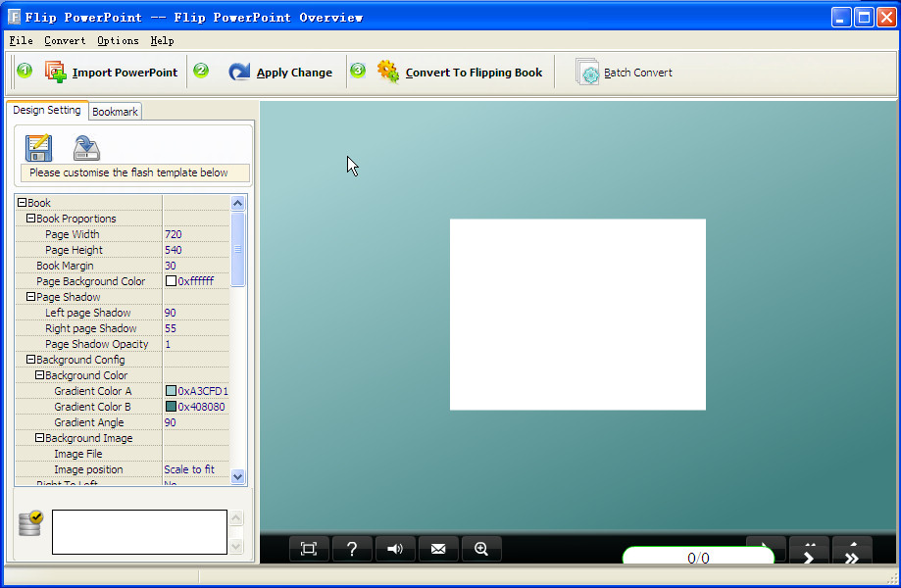Click the white page preview

point(577,315)
